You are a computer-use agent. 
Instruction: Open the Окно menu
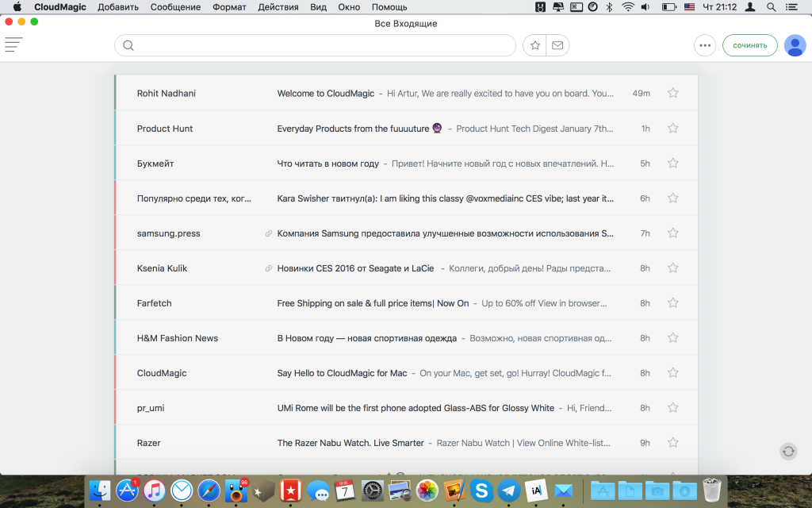coord(349,7)
